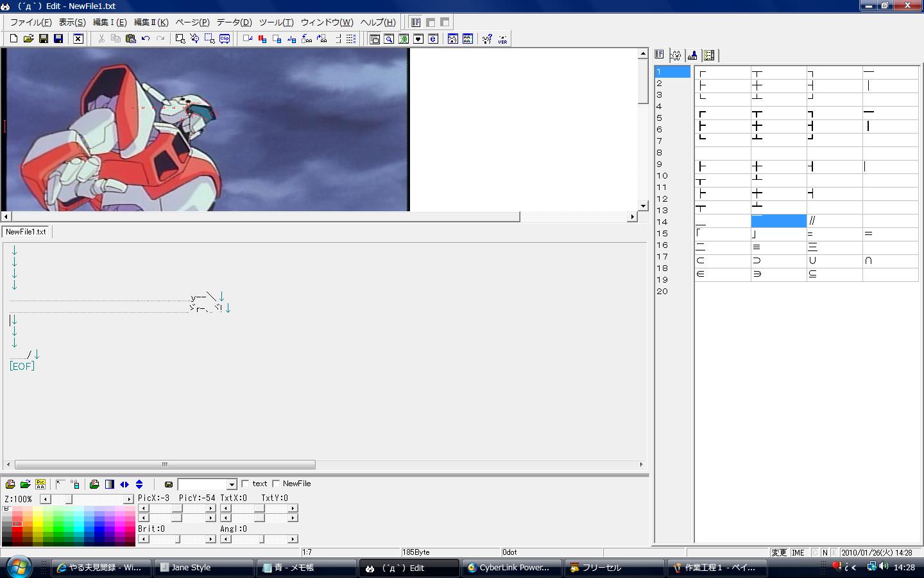
Task: Click the black floppy Save icon
Action: pos(43,39)
